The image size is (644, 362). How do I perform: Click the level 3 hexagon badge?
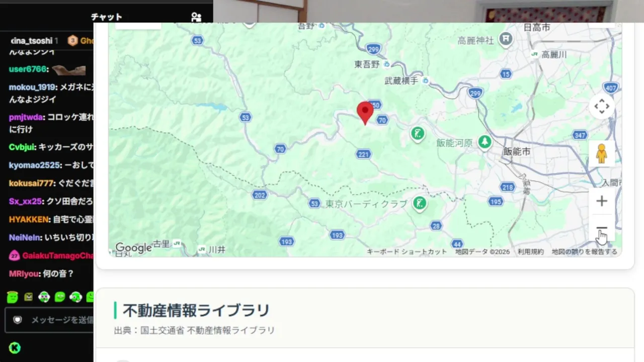[x=72, y=41]
